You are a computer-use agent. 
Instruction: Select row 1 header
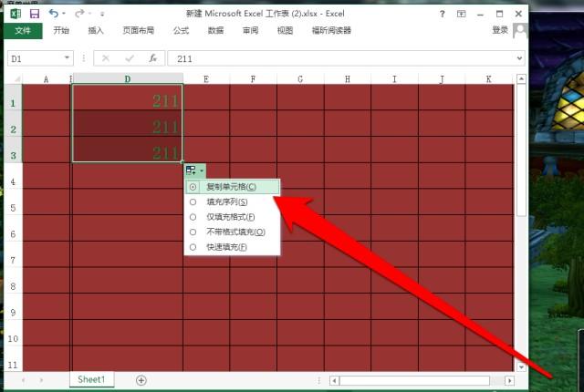(x=13, y=98)
